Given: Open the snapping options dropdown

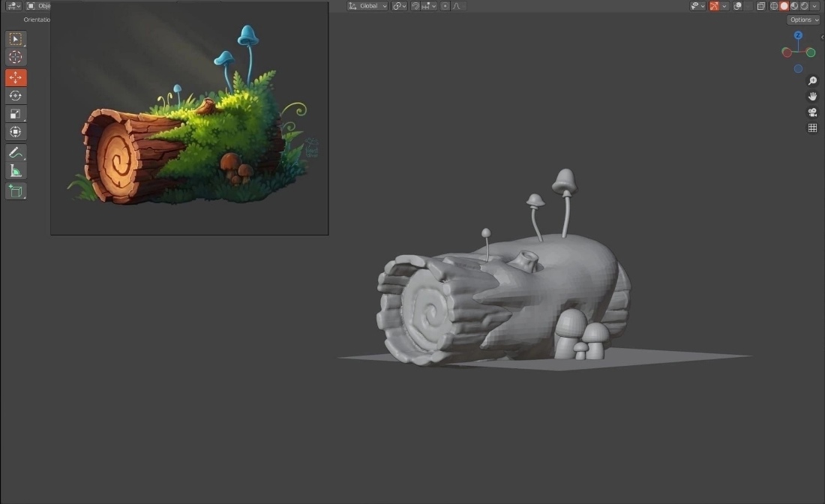Looking at the screenshot, I should [429, 6].
